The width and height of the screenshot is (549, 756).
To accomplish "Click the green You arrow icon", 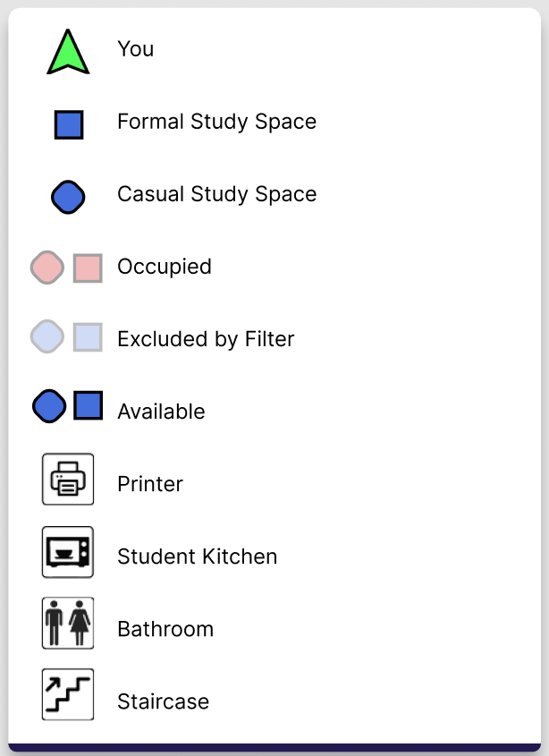I will pos(68,52).
